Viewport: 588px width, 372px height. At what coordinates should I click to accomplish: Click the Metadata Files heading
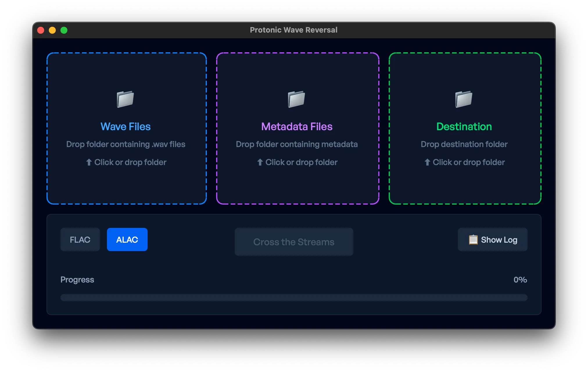(x=297, y=127)
